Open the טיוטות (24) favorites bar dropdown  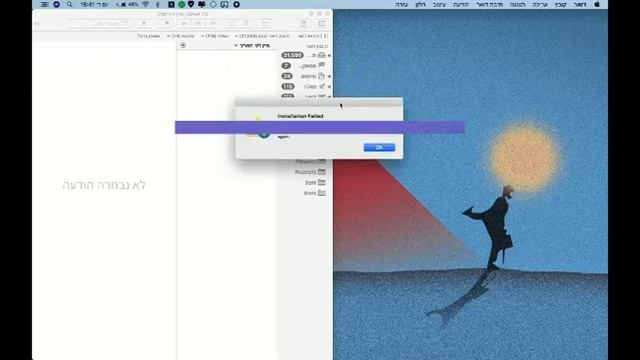click(180, 36)
